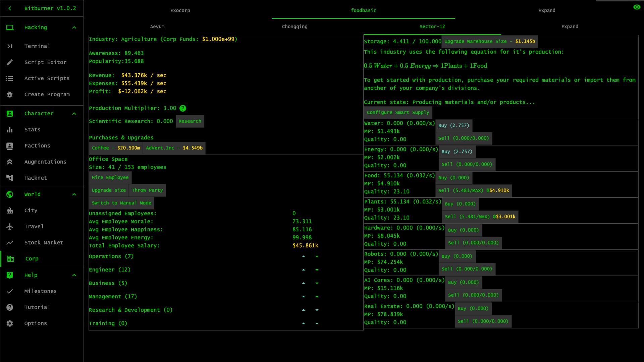Increase Management employees with the up arrow
Image resolution: width=644 pixels, height=362 pixels.
tap(303, 296)
